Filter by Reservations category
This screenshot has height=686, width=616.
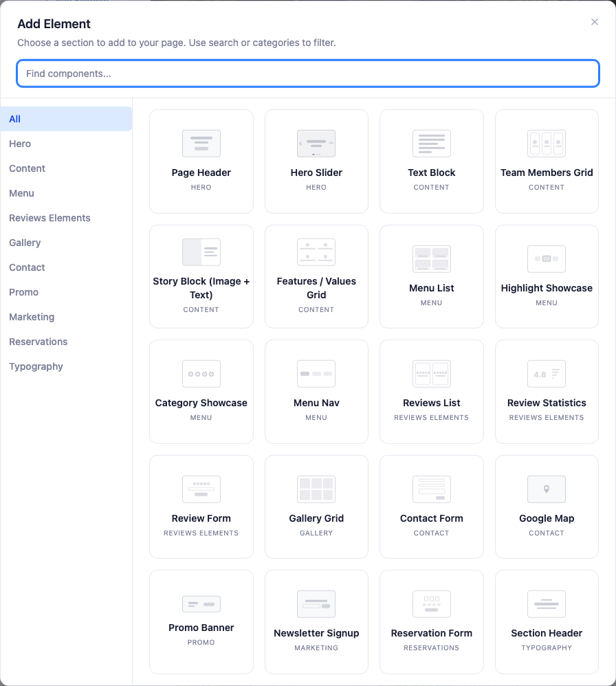pos(66,342)
